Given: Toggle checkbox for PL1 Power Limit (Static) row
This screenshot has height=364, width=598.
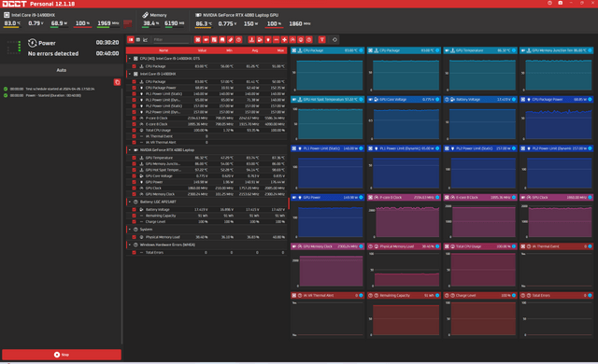Looking at the screenshot, I should (134, 93).
